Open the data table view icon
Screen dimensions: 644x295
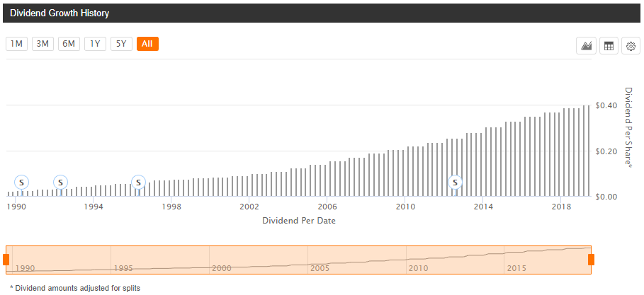pyautogui.click(x=607, y=46)
